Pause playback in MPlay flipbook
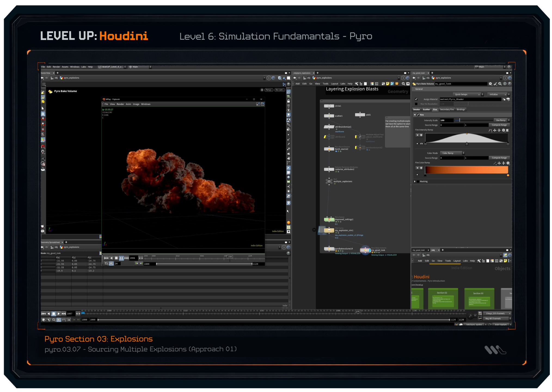The height and width of the screenshot is (392, 552). point(121,258)
